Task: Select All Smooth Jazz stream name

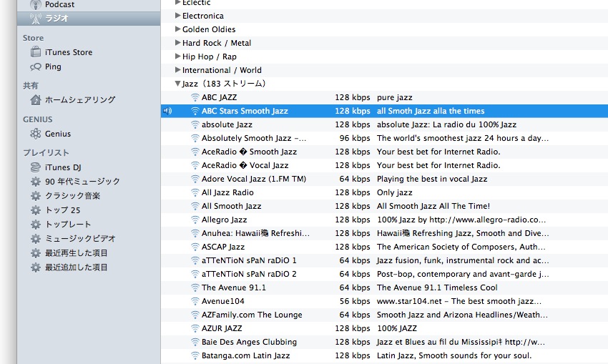Action: [x=231, y=206]
